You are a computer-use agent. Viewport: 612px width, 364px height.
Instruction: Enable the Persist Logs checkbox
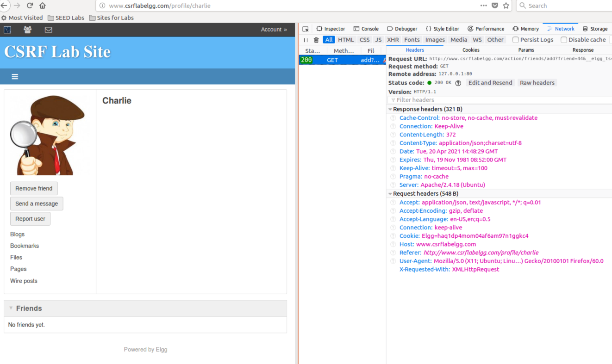515,40
